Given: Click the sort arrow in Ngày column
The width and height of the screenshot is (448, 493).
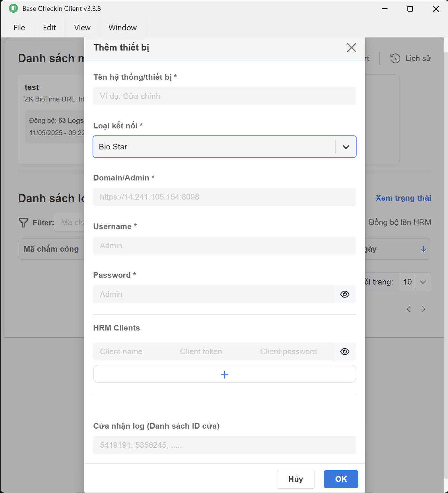Looking at the screenshot, I should click(x=423, y=249).
